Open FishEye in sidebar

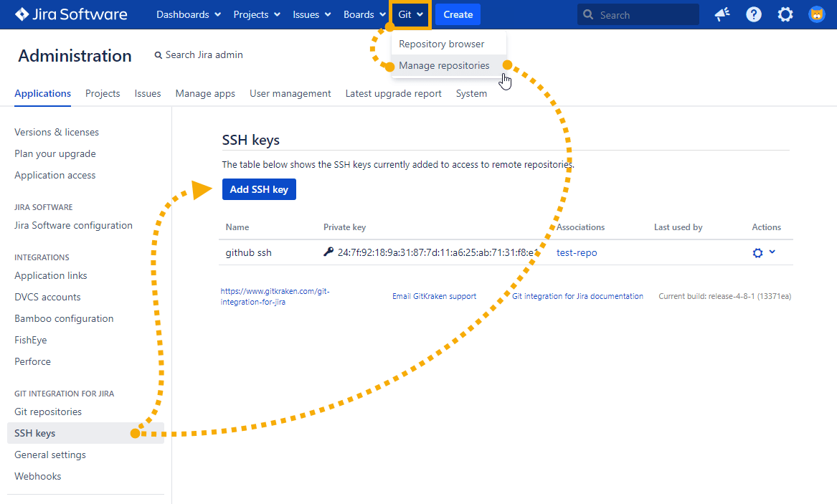pyautogui.click(x=30, y=341)
